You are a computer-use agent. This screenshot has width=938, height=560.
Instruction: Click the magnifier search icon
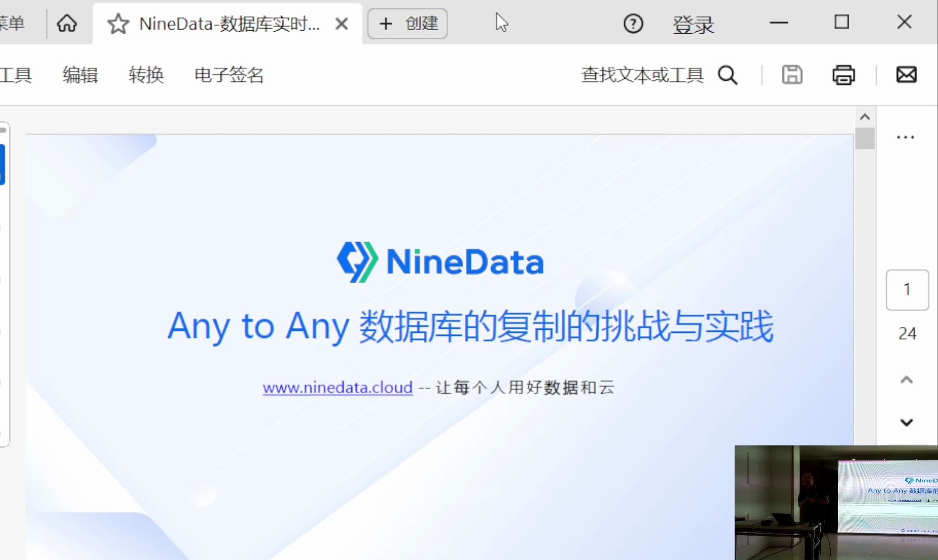point(728,75)
